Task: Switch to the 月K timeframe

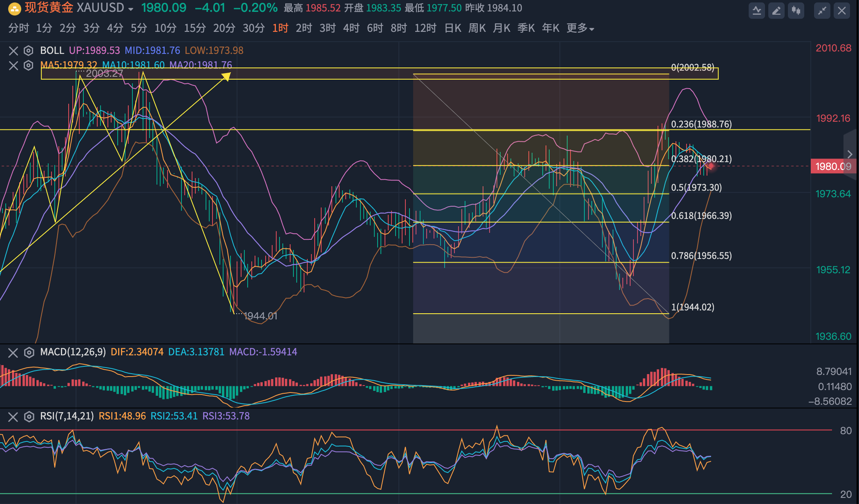Action: (502, 28)
